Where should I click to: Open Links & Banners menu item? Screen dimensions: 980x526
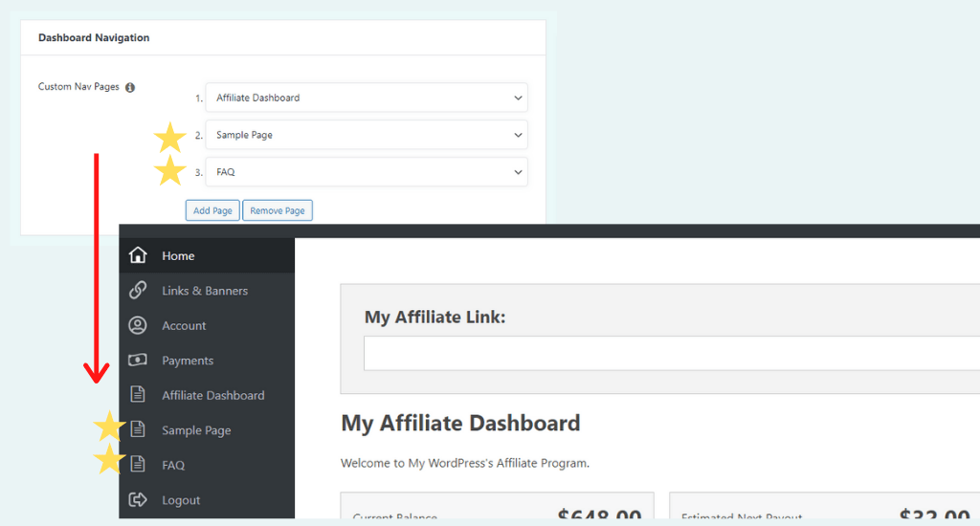(207, 291)
